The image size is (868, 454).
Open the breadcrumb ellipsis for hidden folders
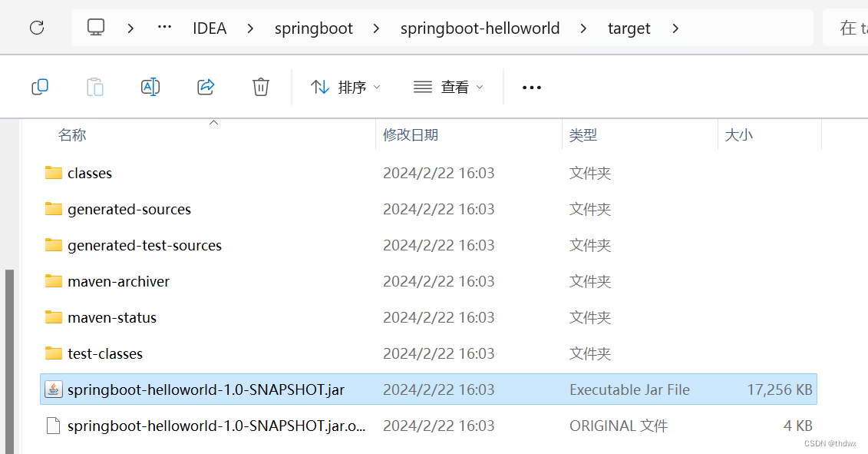point(164,27)
